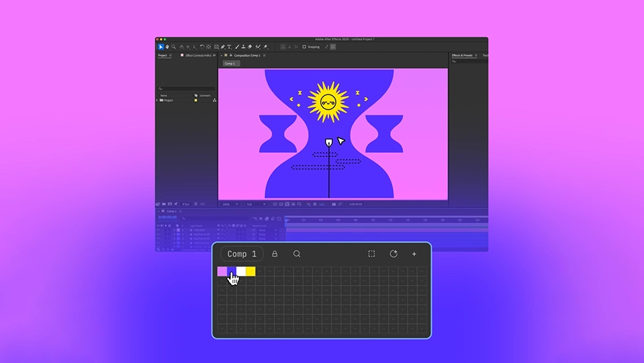Select the Clone Stamp tool
The image size is (644, 363).
coord(244,47)
